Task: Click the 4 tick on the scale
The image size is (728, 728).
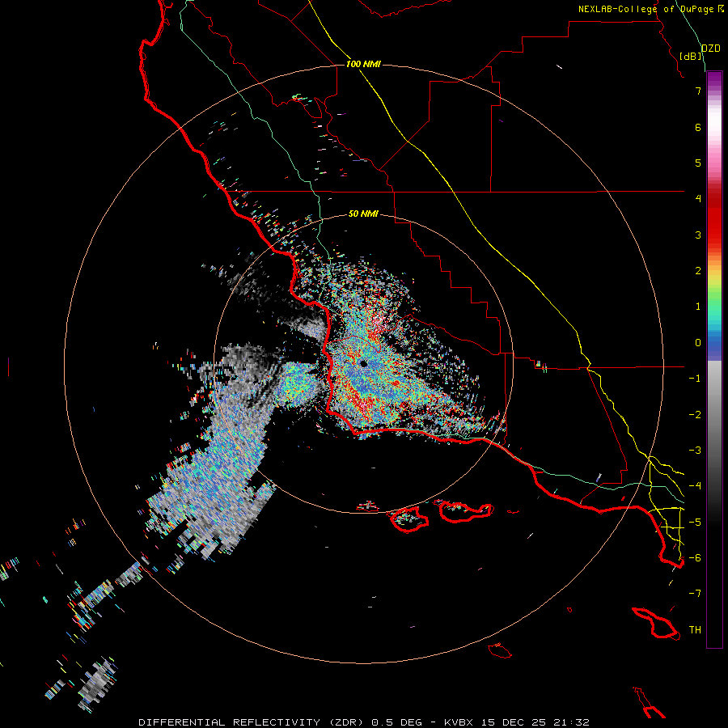Action: 698,199
